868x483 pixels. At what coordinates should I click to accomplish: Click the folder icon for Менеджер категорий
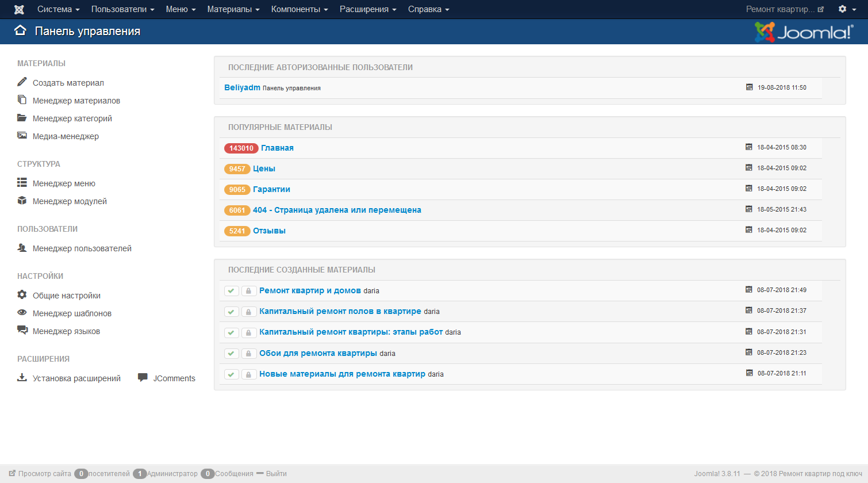tap(22, 117)
